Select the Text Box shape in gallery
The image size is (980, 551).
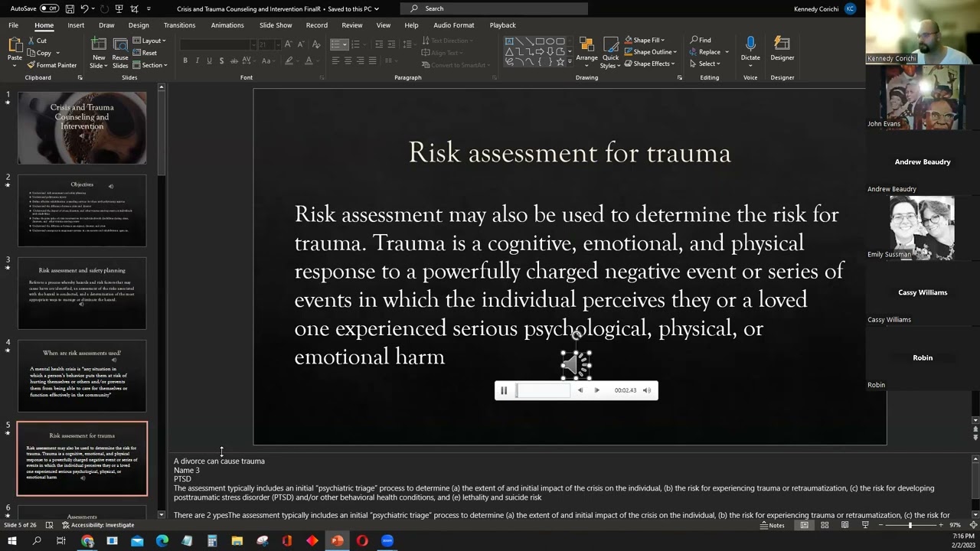pos(509,41)
